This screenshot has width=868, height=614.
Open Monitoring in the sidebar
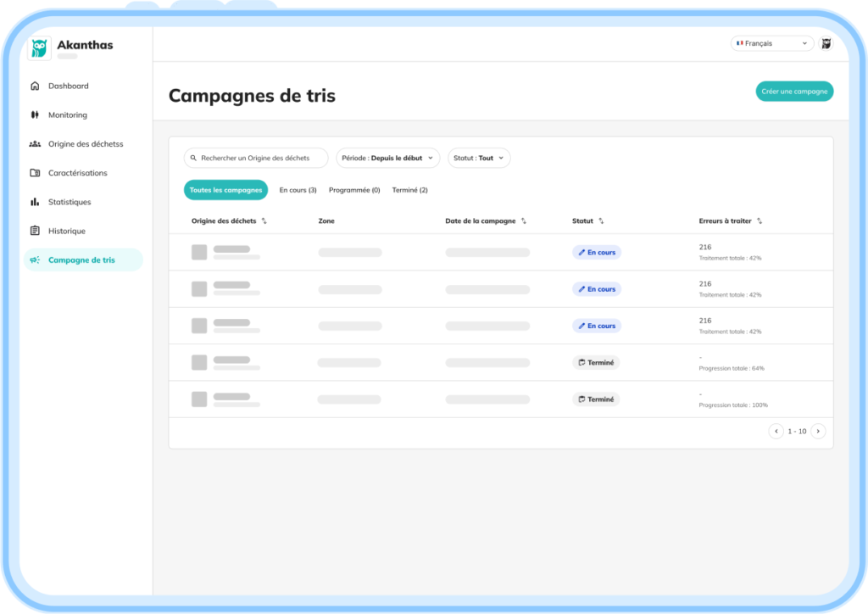(83, 114)
